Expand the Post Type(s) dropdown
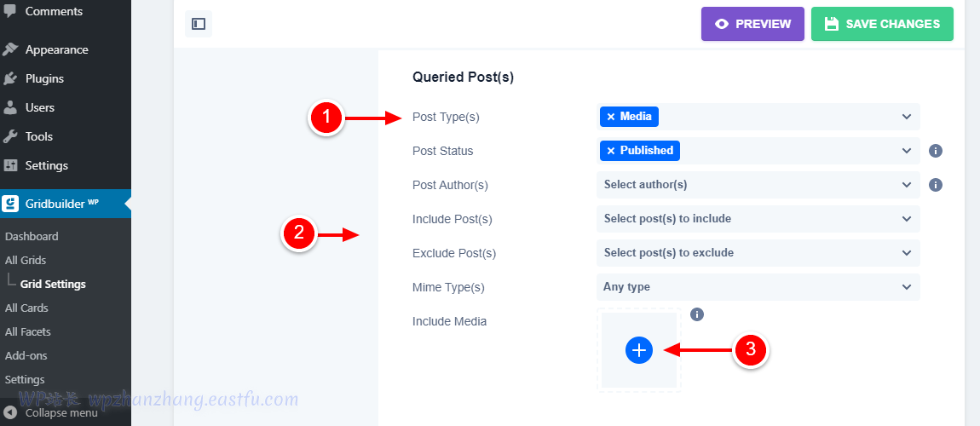The width and height of the screenshot is (980, 426). (906, 117)
